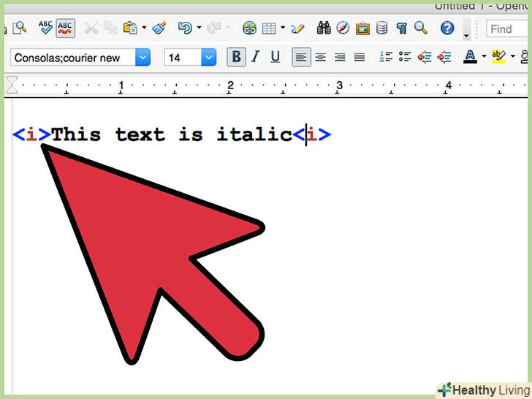Open the Navigator compass icon
This screenshot has width=532, height=399.
click(343, 28)
